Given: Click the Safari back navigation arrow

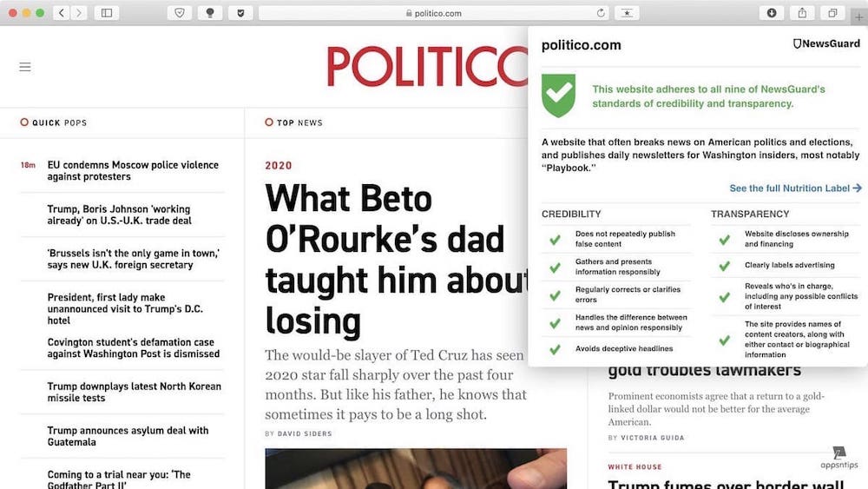Looking at the screenshot, I should pos(62,13).
